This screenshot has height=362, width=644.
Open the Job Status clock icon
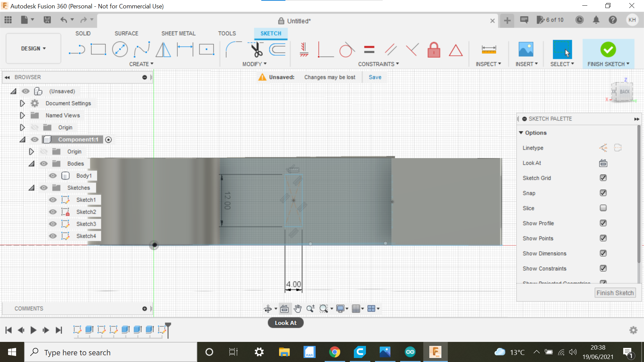(x=579, y=20)
